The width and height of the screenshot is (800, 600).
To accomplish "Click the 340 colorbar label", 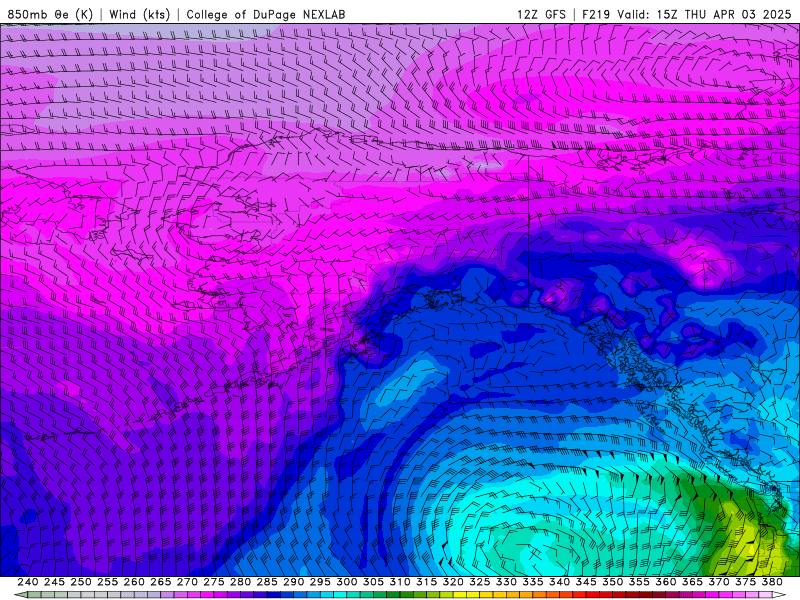I will [559, 582].
